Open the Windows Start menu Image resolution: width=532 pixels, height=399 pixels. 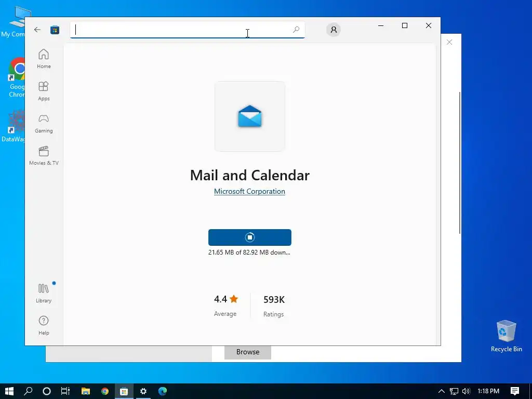9,391
